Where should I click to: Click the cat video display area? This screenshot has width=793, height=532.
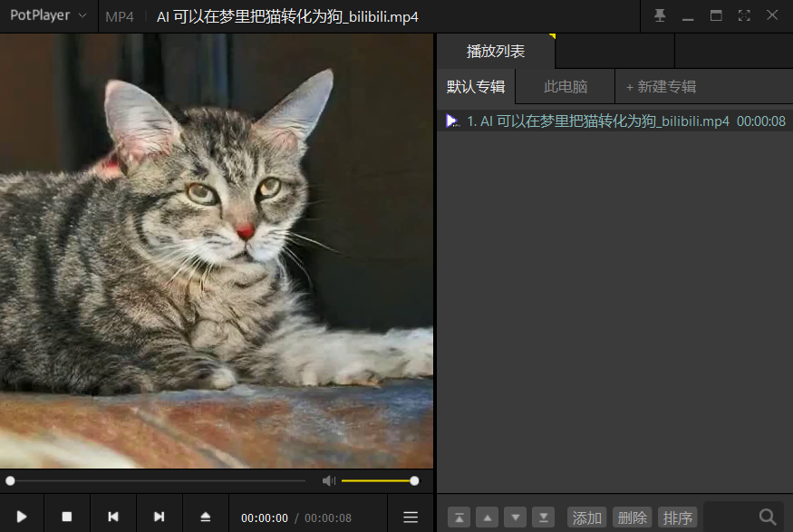click(x=217, y=251)
